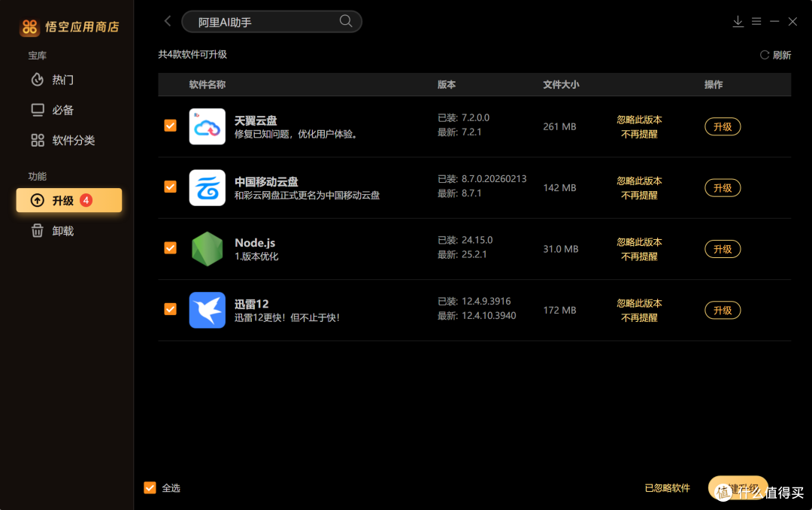
Task: Upgrade 迅雷12 with its 升级 button
Action: coord(723,310)
